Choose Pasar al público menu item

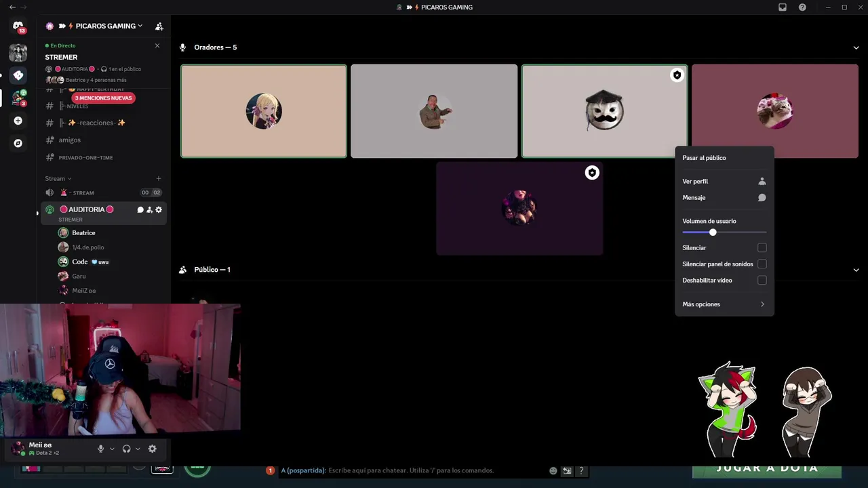724,158
